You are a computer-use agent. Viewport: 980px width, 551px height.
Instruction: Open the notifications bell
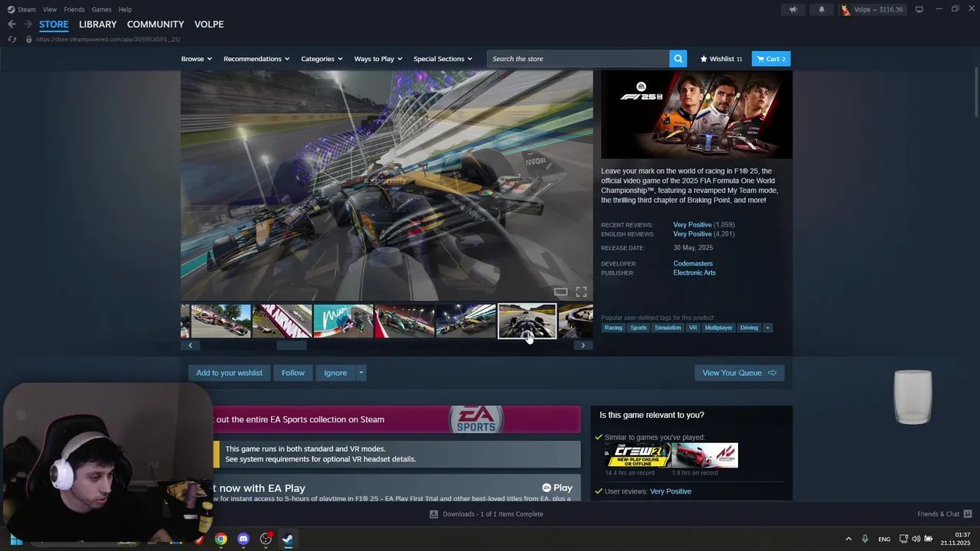point(822,9)
